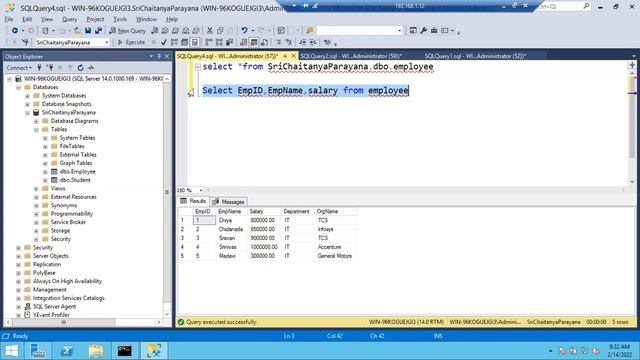Click the Database Engine Query icon
Screen dimensions: 640x360
click(155, 31)
